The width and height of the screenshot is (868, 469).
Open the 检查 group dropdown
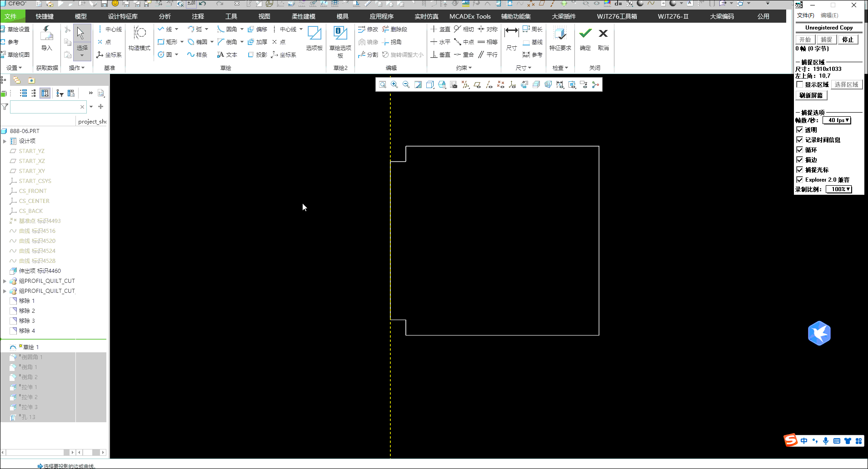560,68
